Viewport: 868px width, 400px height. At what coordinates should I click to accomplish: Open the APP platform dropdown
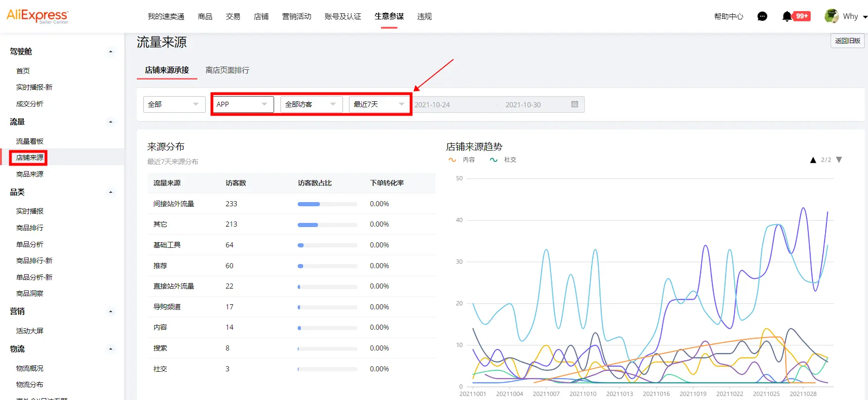pos(243,105)
